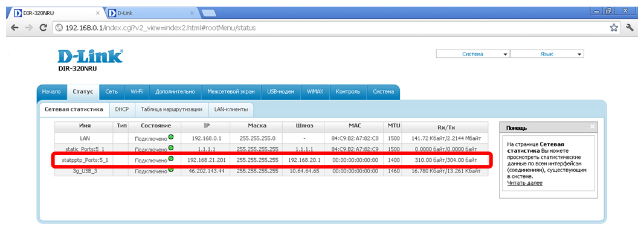644x230 pixels.
Task: Close the DIR-320NRU browser tab
Action: click(x=97, y=13)
